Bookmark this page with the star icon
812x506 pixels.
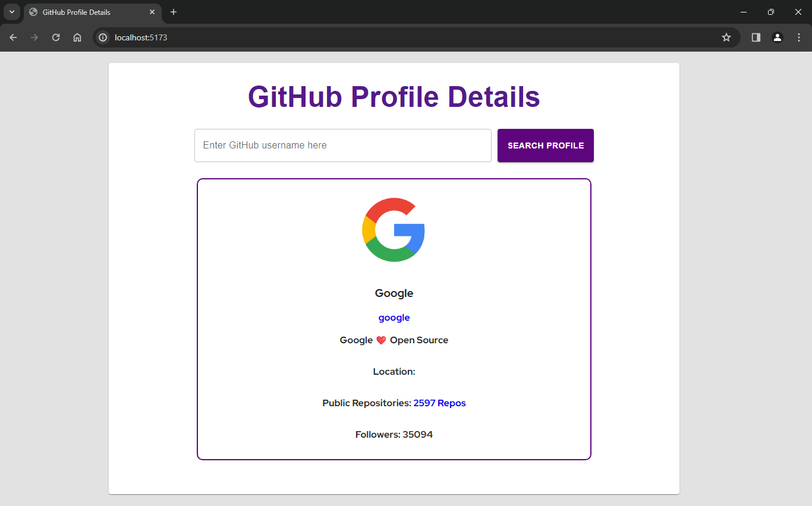[x=726, y=37]
